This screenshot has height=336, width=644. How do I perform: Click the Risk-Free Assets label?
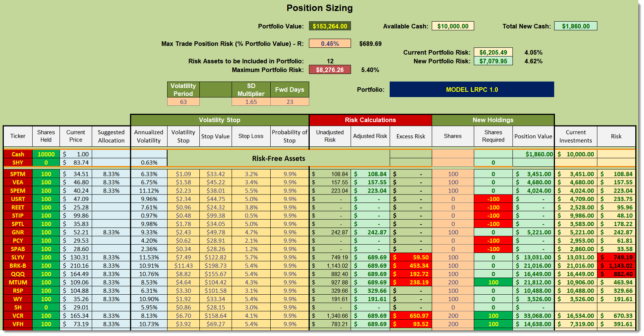tap(279, 159)
